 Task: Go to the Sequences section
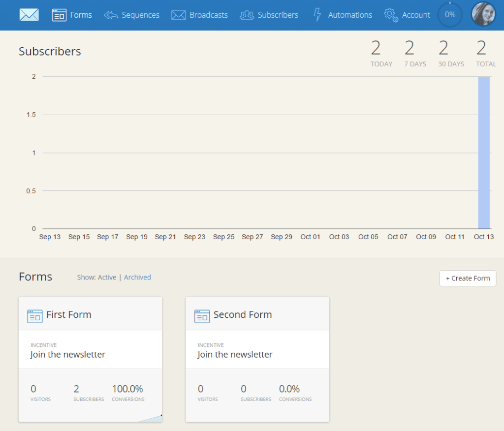[140, 15]
